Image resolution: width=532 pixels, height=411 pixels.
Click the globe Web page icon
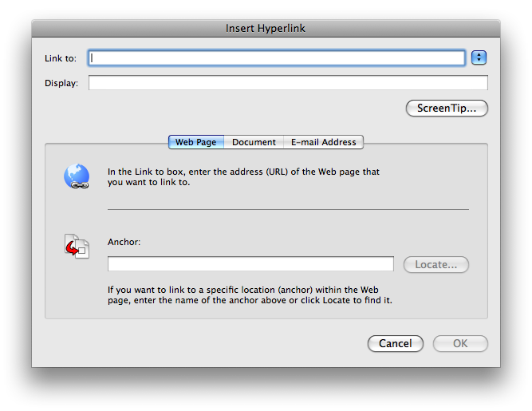click(x=77, y=176)
